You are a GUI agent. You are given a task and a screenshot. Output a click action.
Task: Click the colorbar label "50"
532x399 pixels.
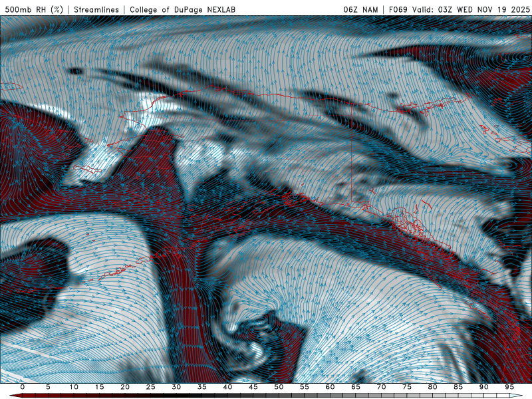279,387
